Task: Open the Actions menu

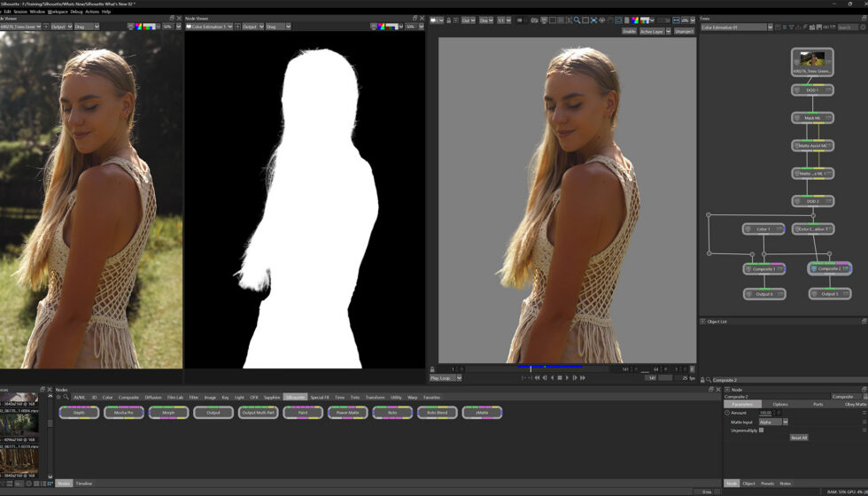Action: tap(92, 11)
